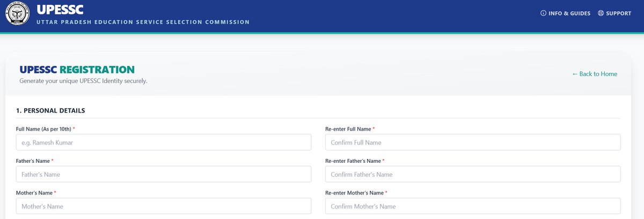
Task: Click the lifebuoy icon beside SUPPORT
Action: coord(601,13)
